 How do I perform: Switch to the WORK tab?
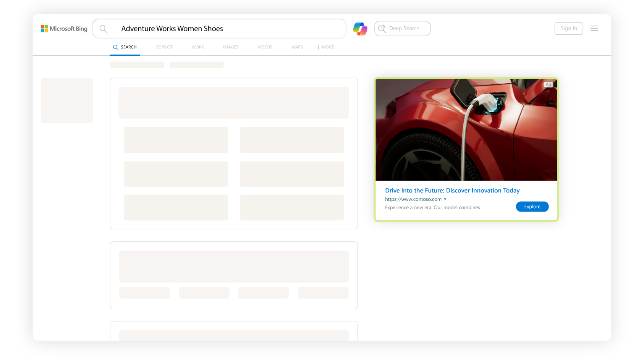(197, 47)
